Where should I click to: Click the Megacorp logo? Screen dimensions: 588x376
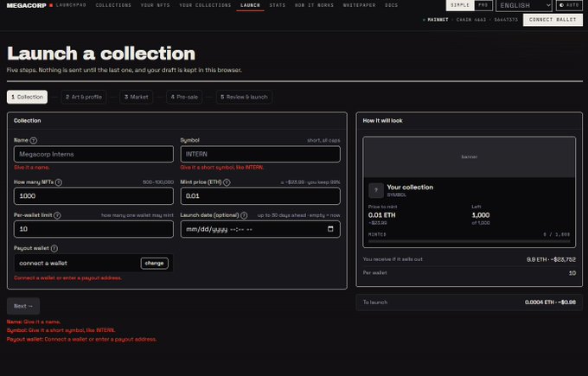tap(26, 6)
